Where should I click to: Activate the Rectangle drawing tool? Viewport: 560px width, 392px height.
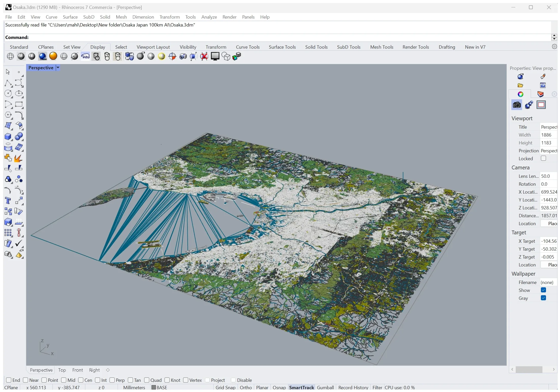click(x=19, y=104)
